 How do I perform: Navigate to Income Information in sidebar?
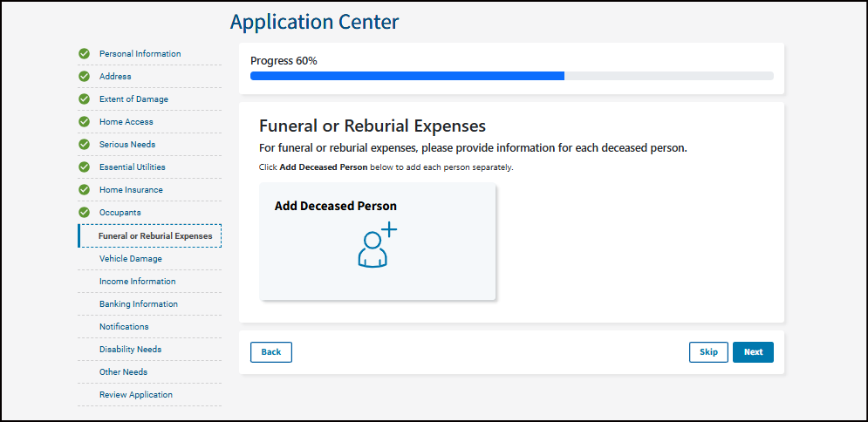pos(137,282)
